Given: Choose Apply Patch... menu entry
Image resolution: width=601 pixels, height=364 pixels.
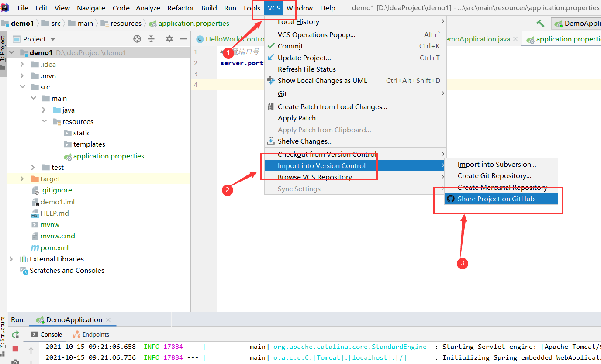Looking at the screenshot, I should coord(356,118).
